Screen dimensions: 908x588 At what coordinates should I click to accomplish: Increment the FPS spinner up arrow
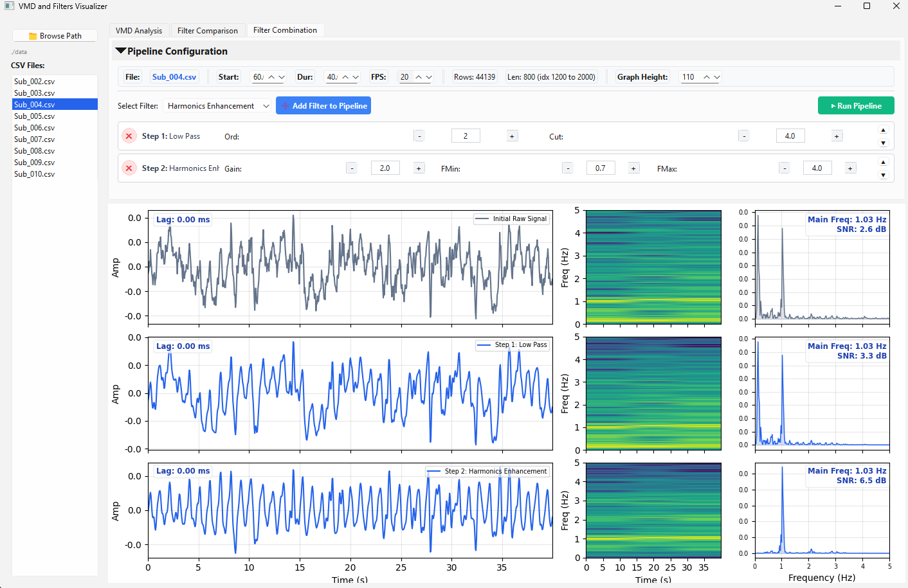pos(419,77)
